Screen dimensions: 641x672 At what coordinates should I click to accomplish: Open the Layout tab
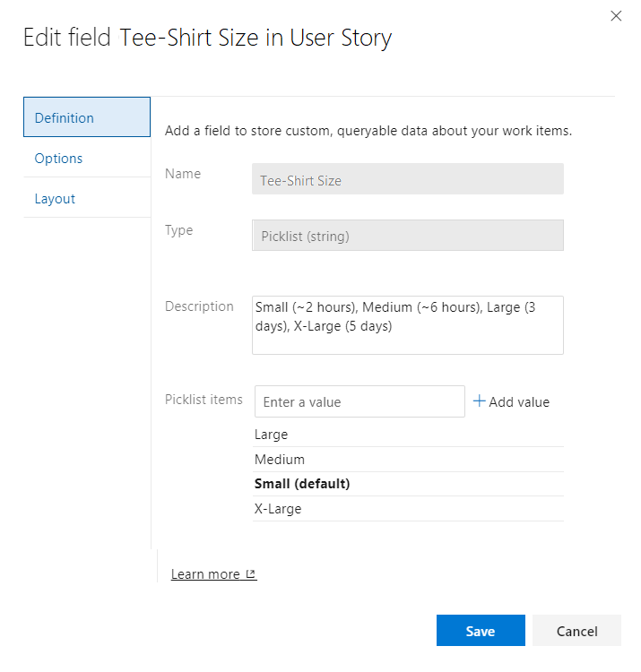(87, 198)
